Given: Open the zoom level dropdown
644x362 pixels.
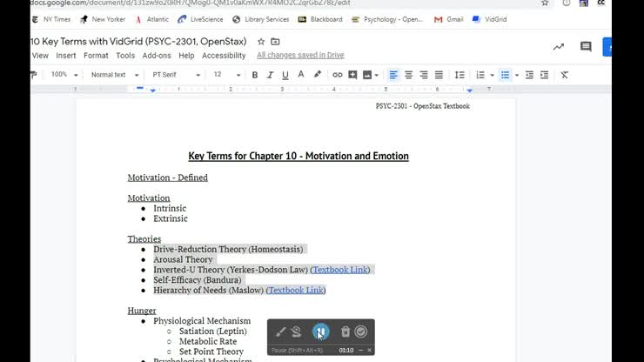Looking at the screenshot, I should click(65, 75).
